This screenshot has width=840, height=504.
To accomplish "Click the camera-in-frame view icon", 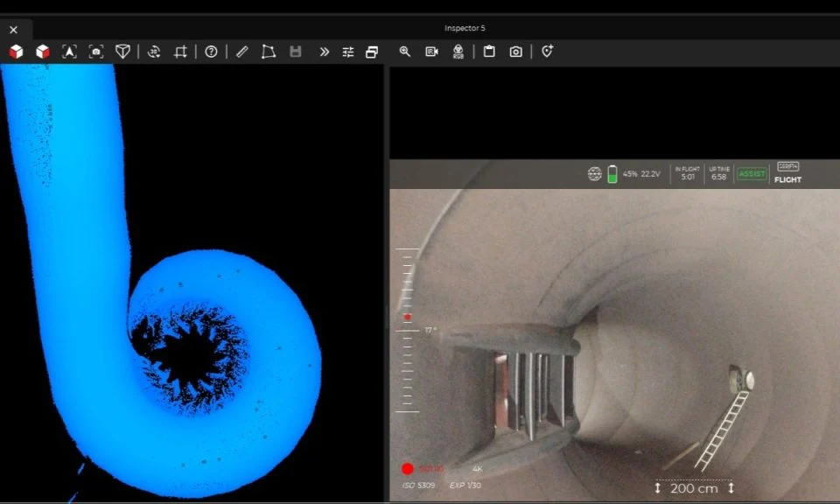I will [96, 52].
